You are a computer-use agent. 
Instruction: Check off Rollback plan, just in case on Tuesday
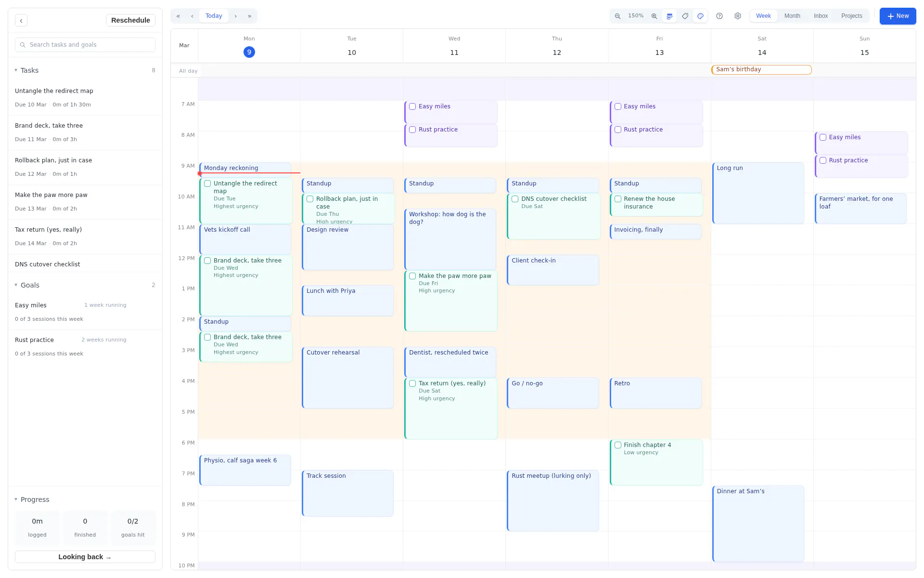click(x=310, y=199)
